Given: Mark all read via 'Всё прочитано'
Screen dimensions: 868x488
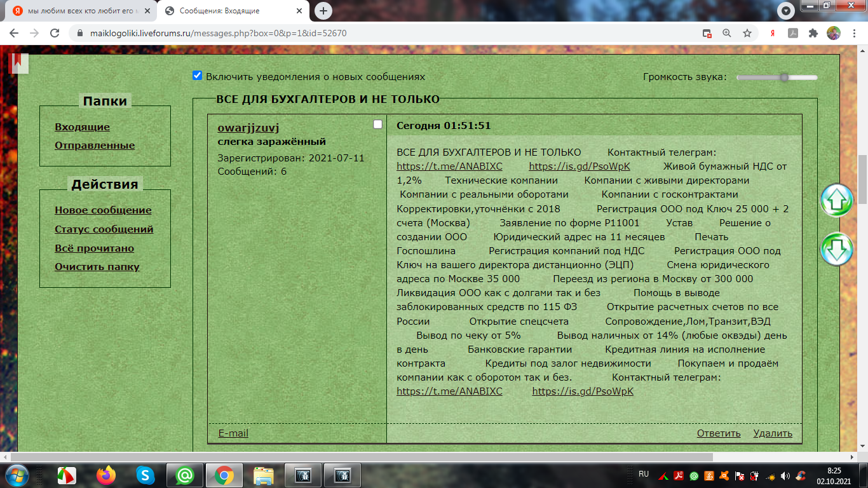Looking at the screenshot, I should tap(94, 248).
